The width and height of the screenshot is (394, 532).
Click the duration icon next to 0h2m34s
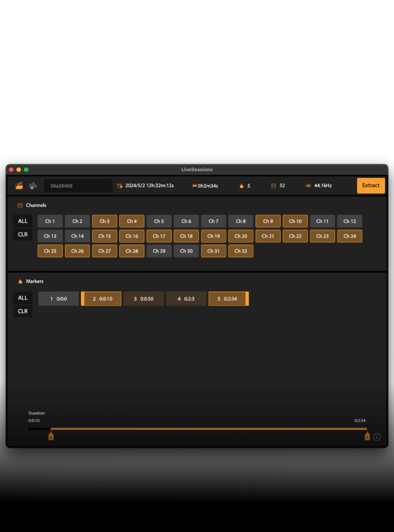coord(194,186)
